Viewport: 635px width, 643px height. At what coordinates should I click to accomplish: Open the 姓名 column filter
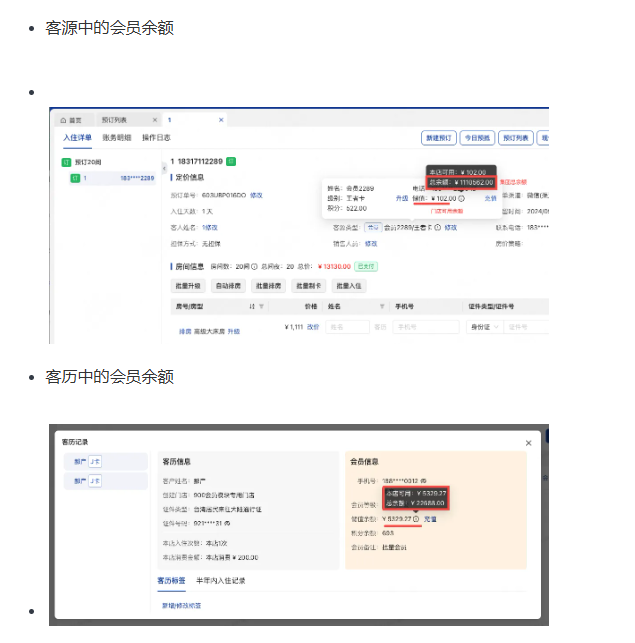tap(382, 306)
